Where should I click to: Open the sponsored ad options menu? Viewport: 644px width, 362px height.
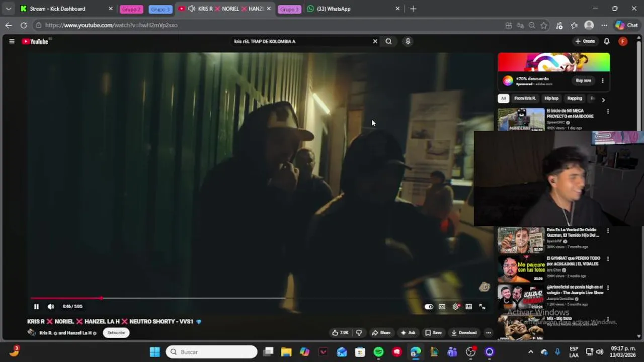point(602,80)
